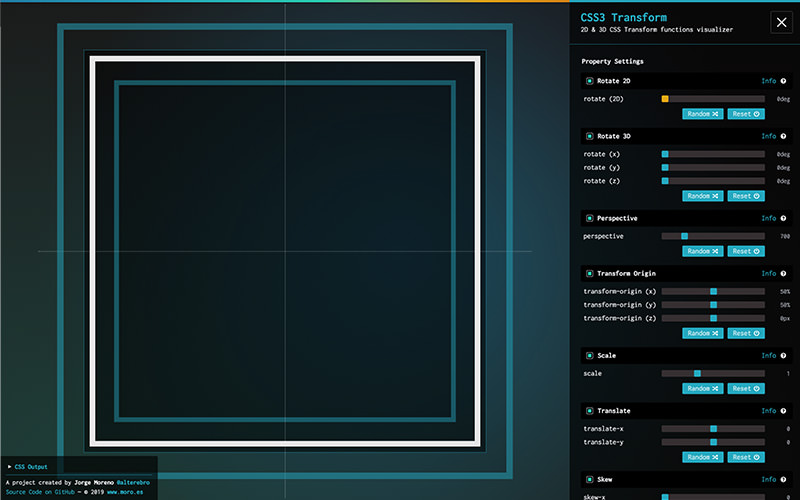Toggle the Translate checkbox
This screenshot has width=800, height=500.
[x=589, y=410]
